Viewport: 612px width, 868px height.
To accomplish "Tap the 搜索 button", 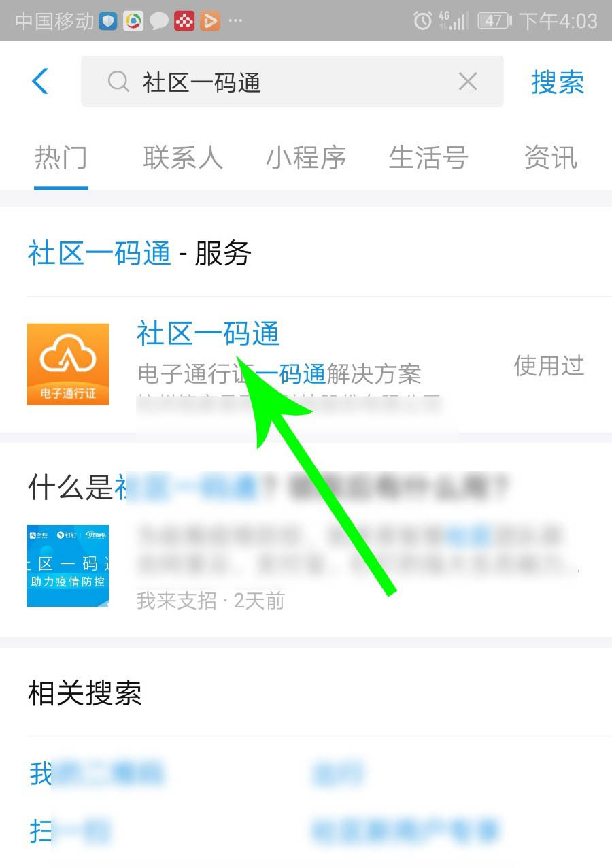I will coord(558,82).
